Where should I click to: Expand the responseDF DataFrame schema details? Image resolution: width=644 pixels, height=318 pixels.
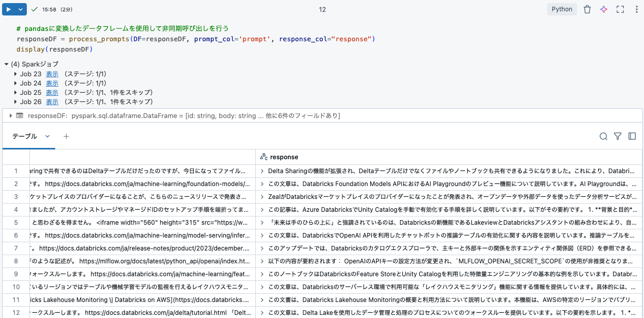(x=9, y=116)
